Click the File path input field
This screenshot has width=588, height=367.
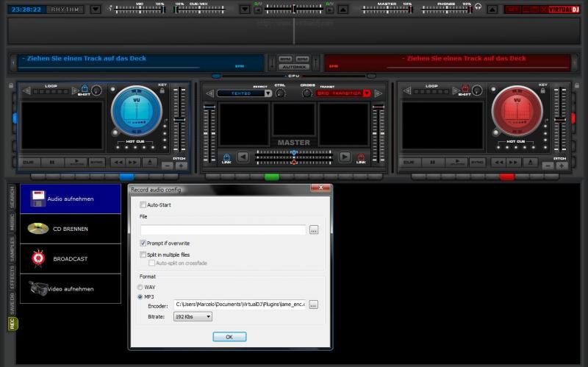point(223,229)
